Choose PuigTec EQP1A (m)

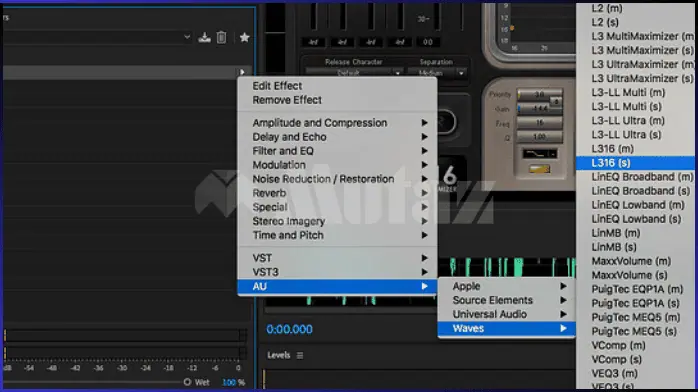(x=635, y=290)
